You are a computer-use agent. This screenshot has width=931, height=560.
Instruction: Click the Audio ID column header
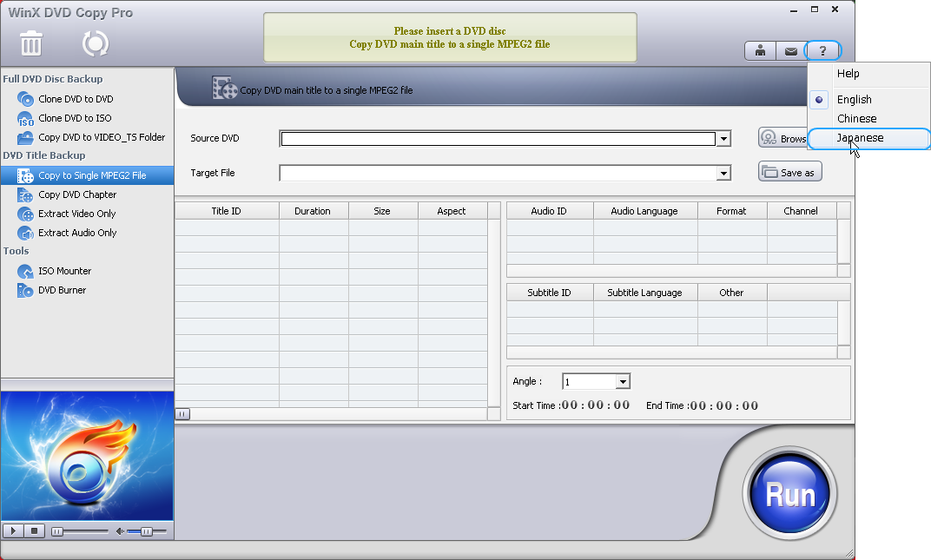point(549,211)
